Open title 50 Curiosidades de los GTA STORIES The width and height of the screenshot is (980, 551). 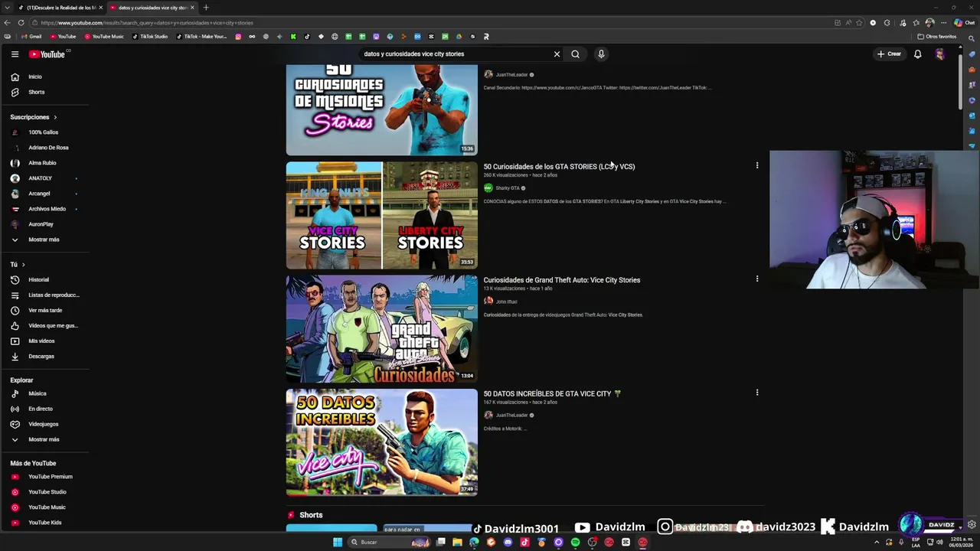pos(559,166)
